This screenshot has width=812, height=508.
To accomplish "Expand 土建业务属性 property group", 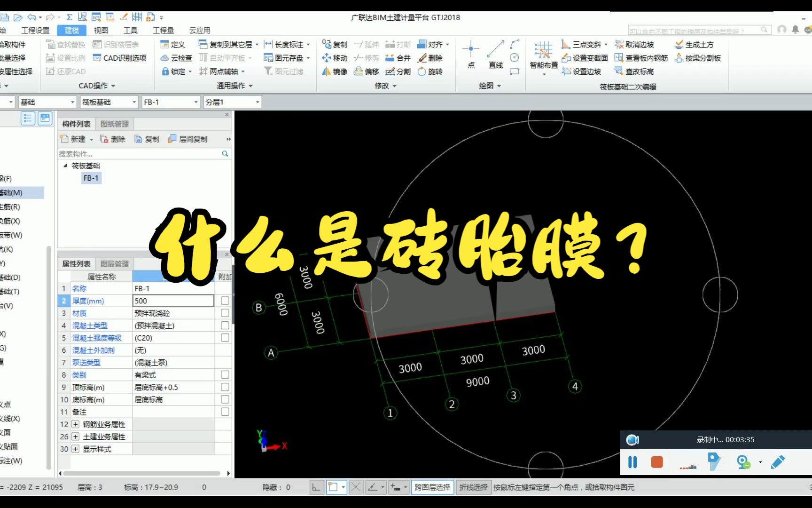I will tap(75, 437).
